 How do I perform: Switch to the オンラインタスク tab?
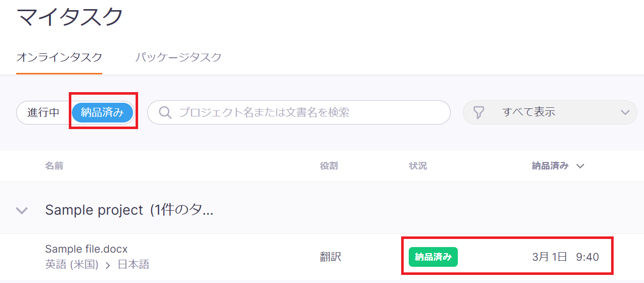[x=59, y=57]
